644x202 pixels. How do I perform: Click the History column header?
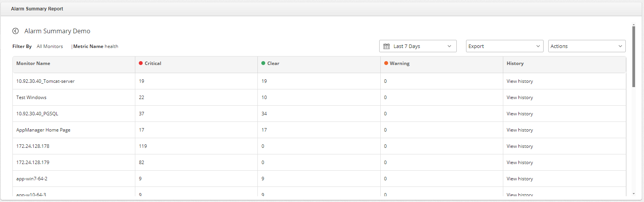pos(515,63)
